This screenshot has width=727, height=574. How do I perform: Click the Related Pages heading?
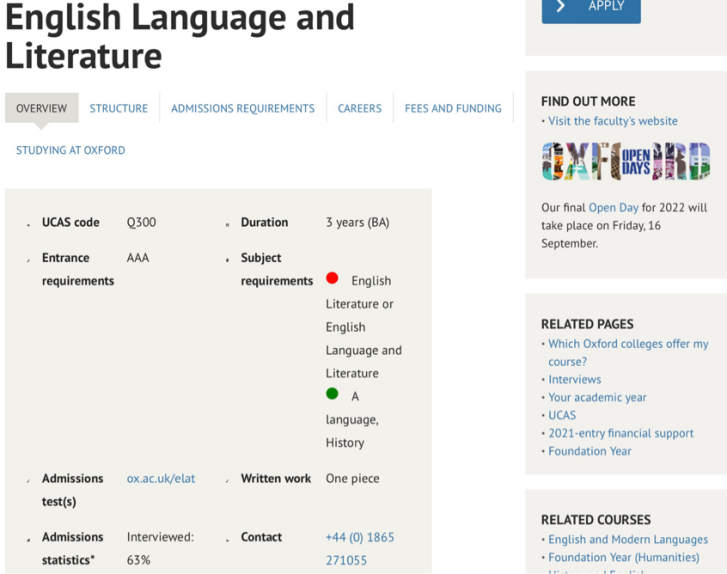click(x=587, y=324)
